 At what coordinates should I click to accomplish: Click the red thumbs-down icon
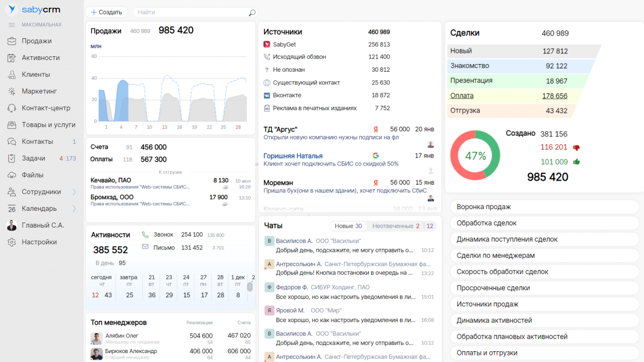[576, 147]
